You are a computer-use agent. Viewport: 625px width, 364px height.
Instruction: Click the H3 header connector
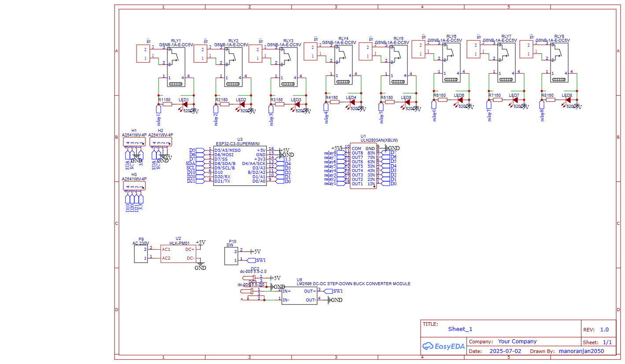coord(134,186)
